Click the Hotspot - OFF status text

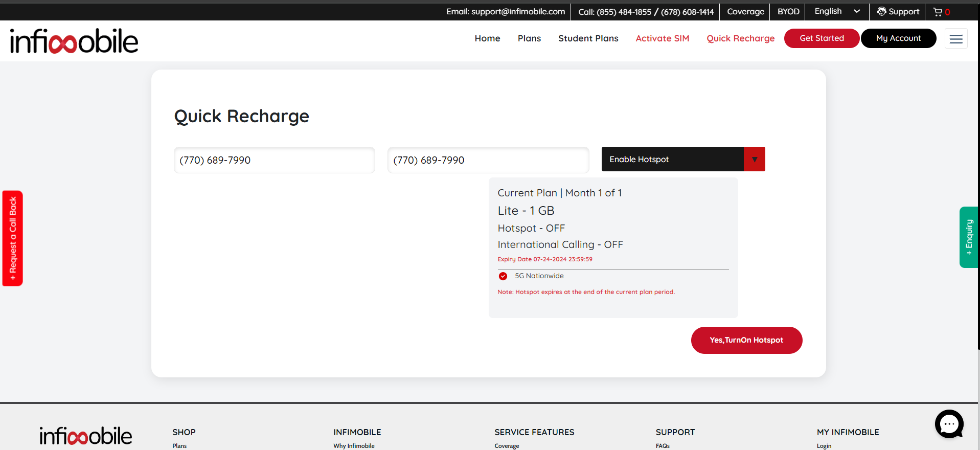(x=531, y=228)
